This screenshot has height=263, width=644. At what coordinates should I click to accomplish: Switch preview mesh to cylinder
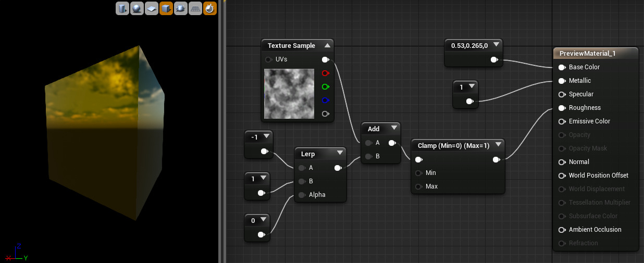pyautogui.click(x=122, y=8)
